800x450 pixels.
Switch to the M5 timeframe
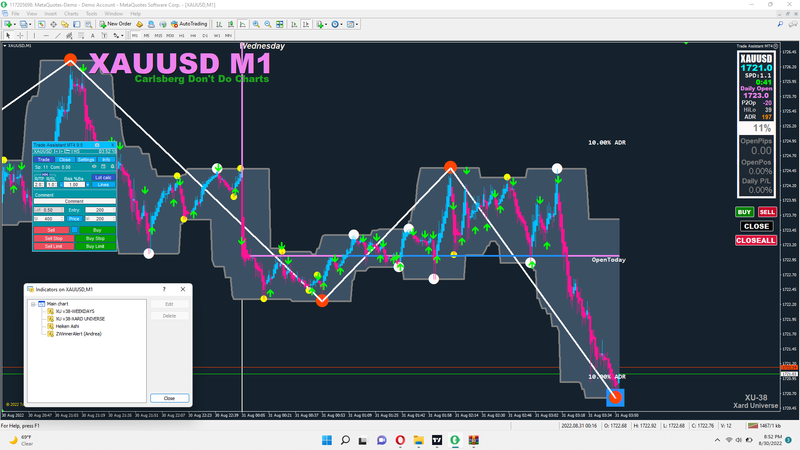coord(146,36)
